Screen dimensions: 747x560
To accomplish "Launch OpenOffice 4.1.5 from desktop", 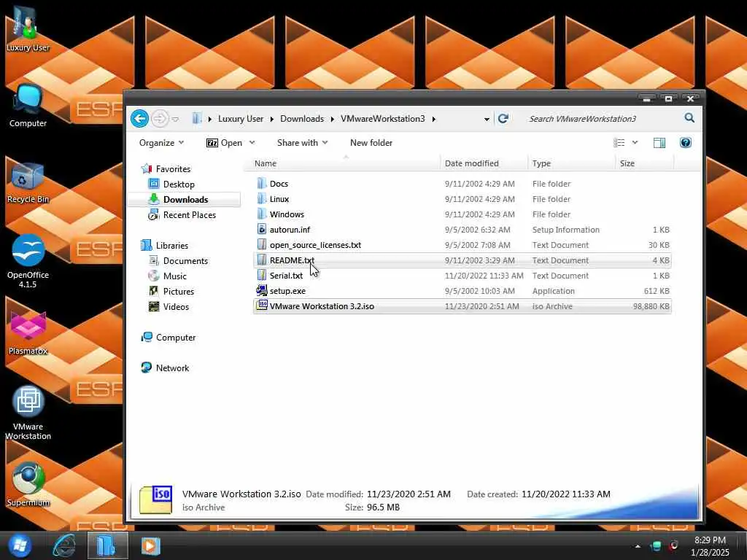I will pos(28,261).
